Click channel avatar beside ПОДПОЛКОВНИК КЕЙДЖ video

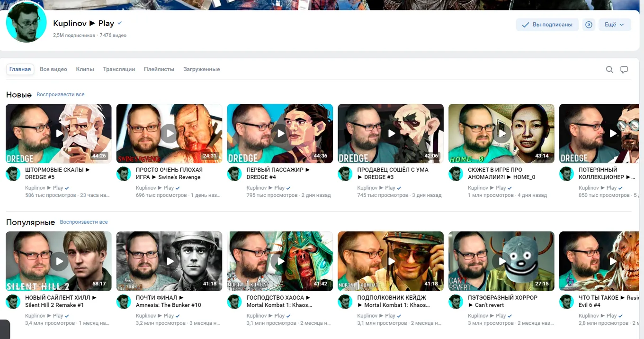pyautogui.click(x=345, y=302)
